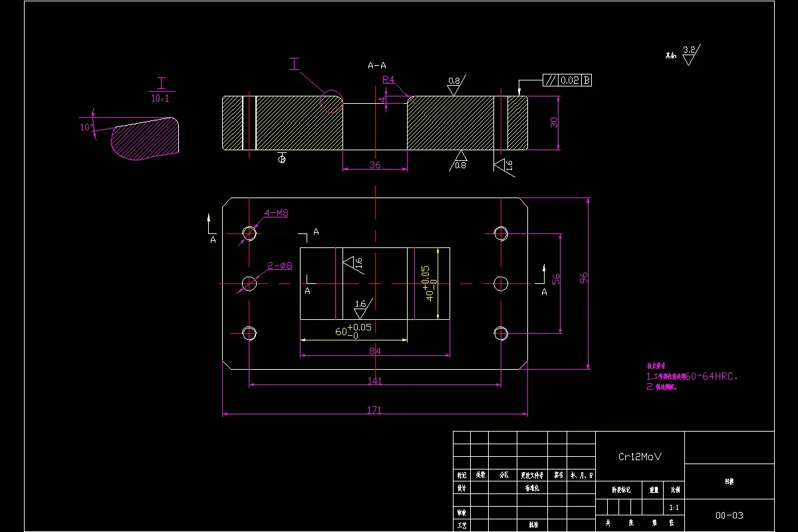
Task: Select the 10° angle dimension
Action: point(85,126)
